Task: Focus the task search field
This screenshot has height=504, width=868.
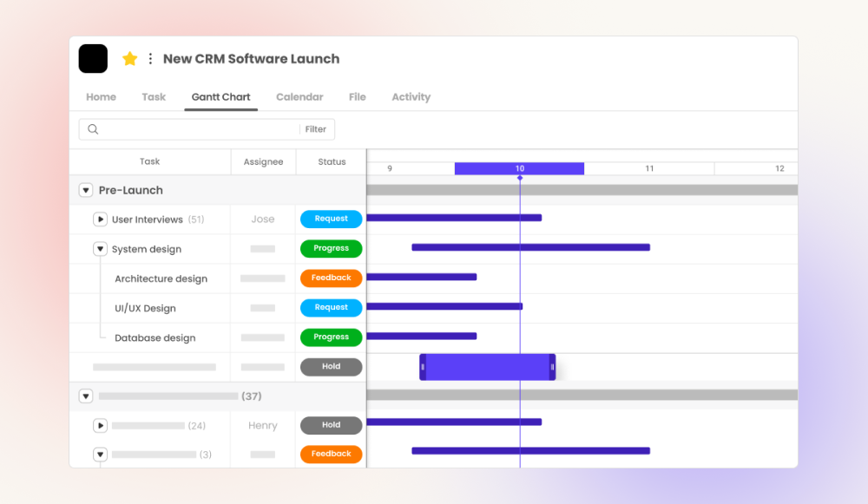Action: (207, 129)
